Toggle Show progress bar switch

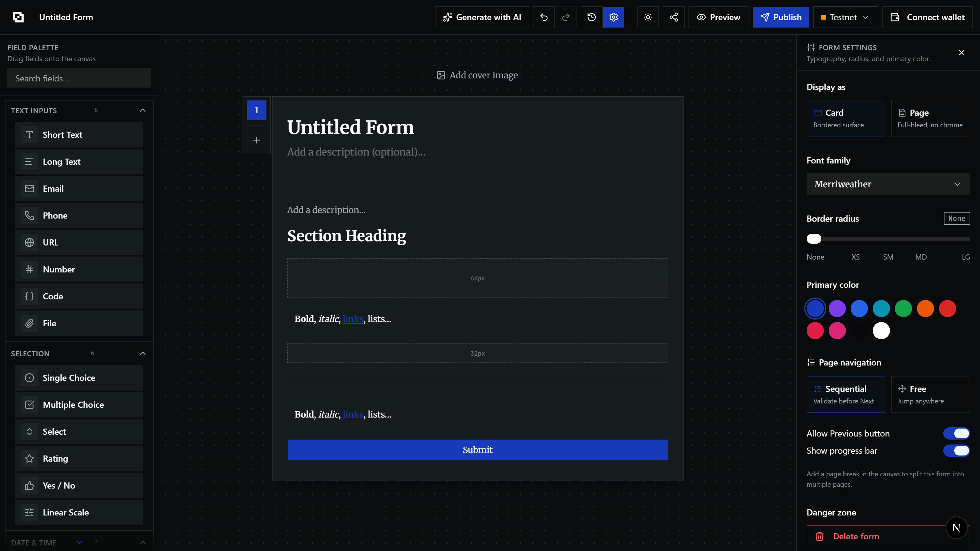point(956,451)
